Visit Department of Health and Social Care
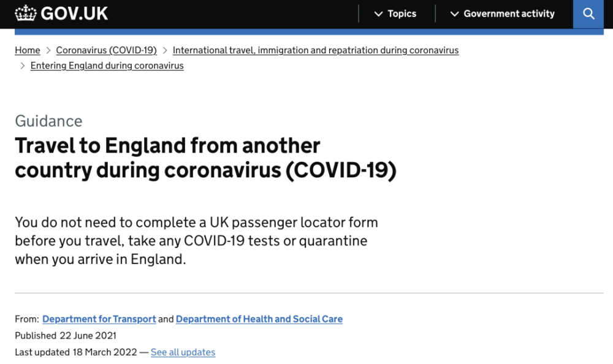This screenshot has height=364, width=613. [x=259, y=319]
